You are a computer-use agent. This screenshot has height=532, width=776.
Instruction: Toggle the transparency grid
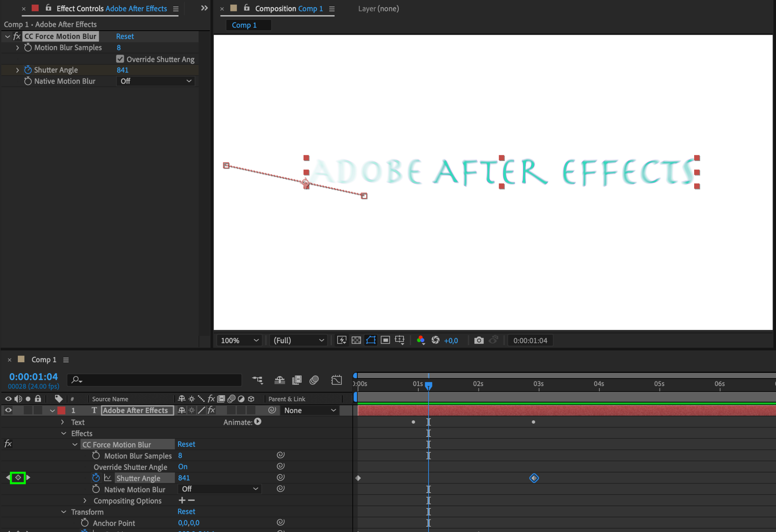pyautogui.click(x=356, y=340)
